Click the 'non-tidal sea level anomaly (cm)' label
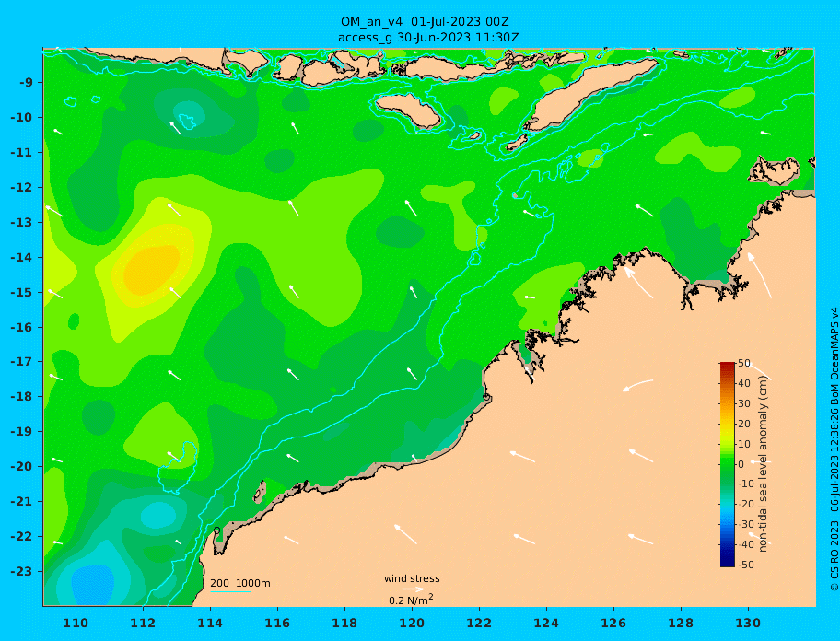Image resolution: width=840 pixels, height=641 pixels. [x=763, y=464]
